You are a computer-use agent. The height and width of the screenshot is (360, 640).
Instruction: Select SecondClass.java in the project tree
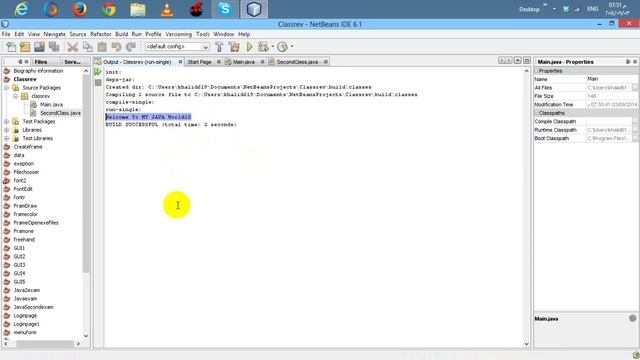point(60,113)
